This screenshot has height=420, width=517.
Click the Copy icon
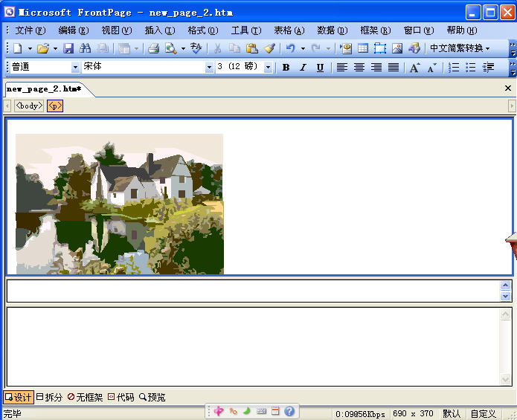tap(234, 48)
